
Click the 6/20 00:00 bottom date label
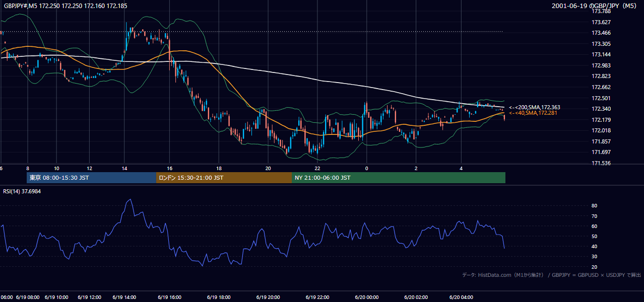click(x=366, y=297)
